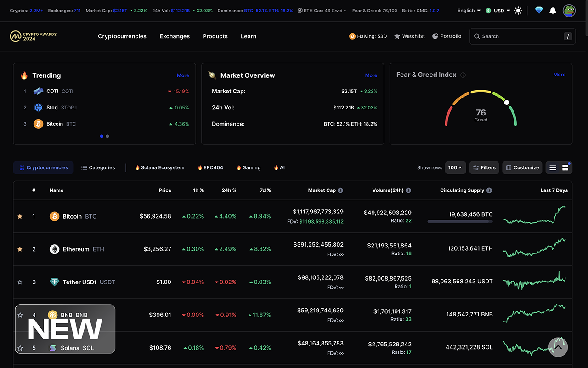Image resolution: width=588 pixels, height=368 pixels.
Task: Expand the USD currency dropdown
Action: [498, 11]
